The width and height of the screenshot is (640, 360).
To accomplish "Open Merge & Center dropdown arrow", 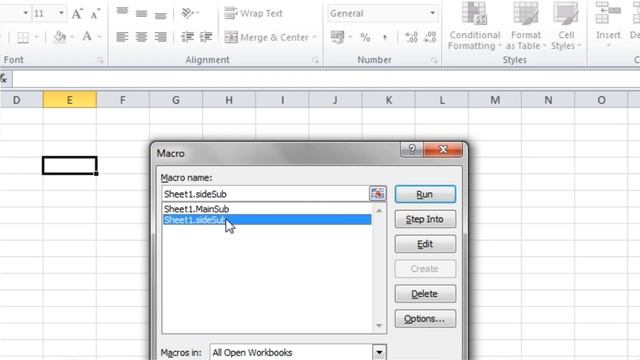I will pyautogui.click(x=315, y=37).
